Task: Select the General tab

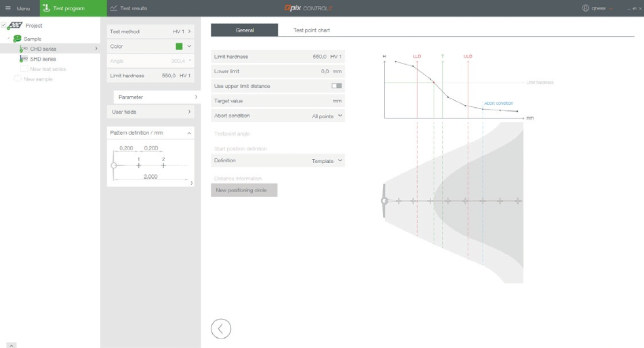Action: (x=244, y=30)
